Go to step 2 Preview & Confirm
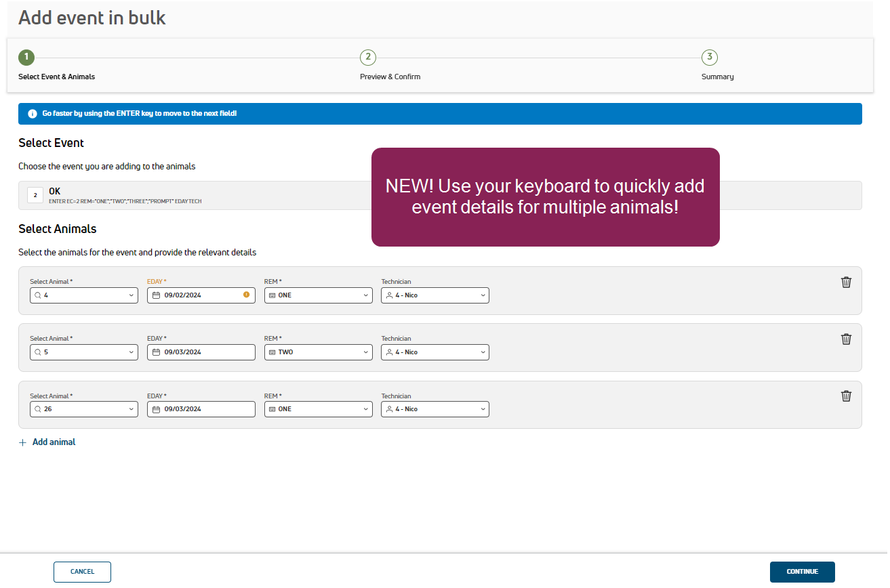The image size is (890, 588). click(368, 58)
